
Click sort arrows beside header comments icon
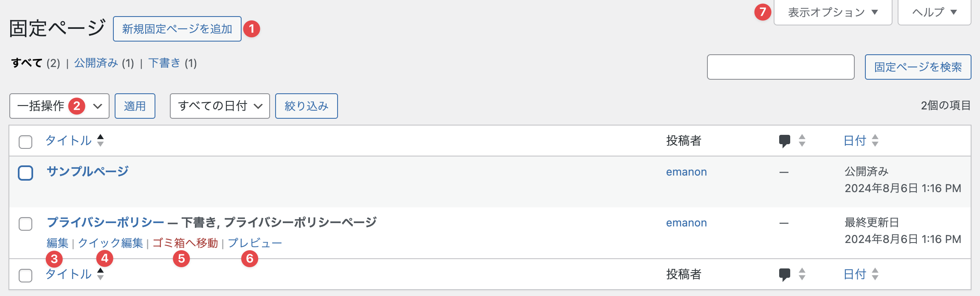point(802,140)
